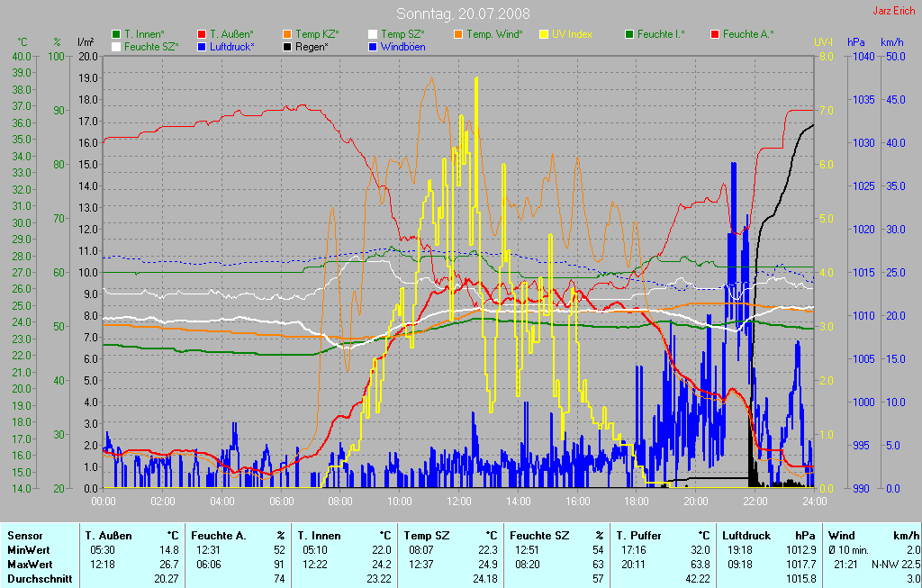Image resolution: width=922 pixels, height=588 pixels.
Task: Click the green Feuchte I. legend square
Action: pyautogui.click(x=629, y=34)
